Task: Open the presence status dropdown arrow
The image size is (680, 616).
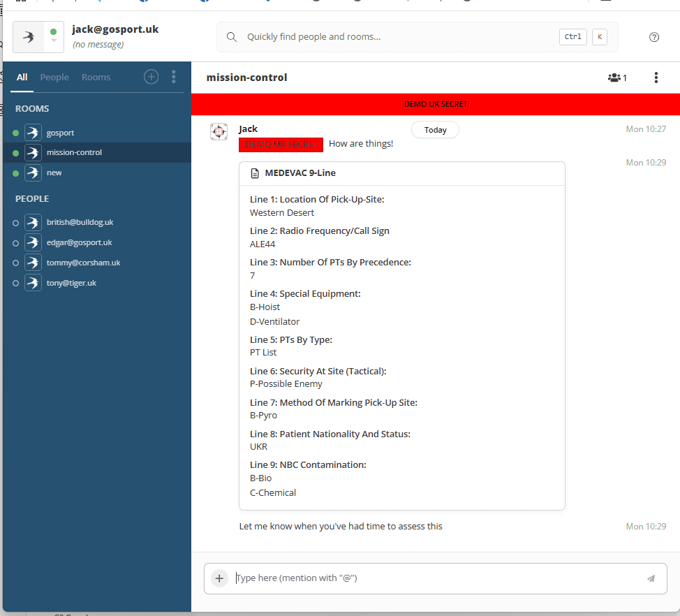Action: coord(54,42)
